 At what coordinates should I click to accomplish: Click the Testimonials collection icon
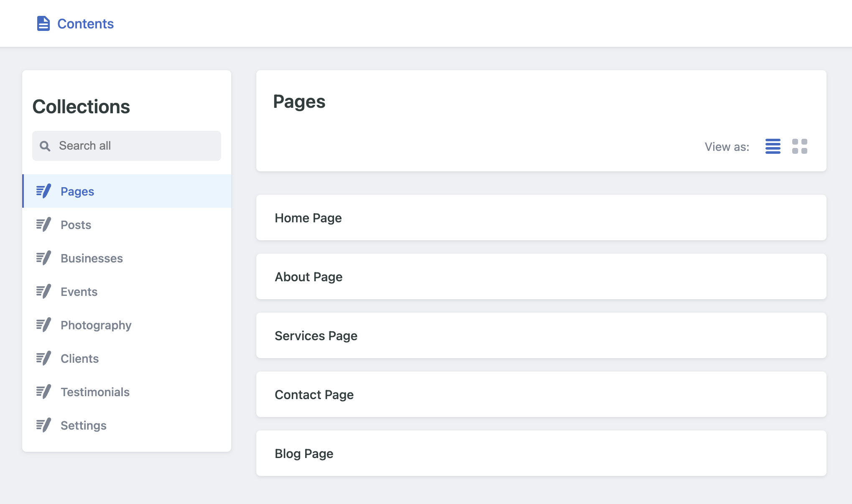(43, 392)
